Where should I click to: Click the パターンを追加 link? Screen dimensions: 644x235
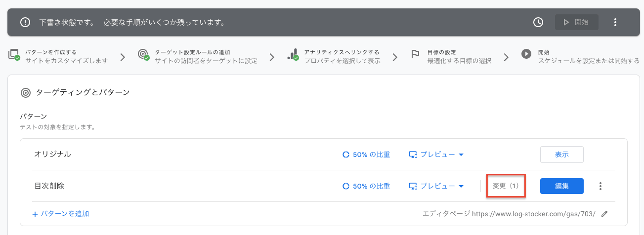[61, 214]
